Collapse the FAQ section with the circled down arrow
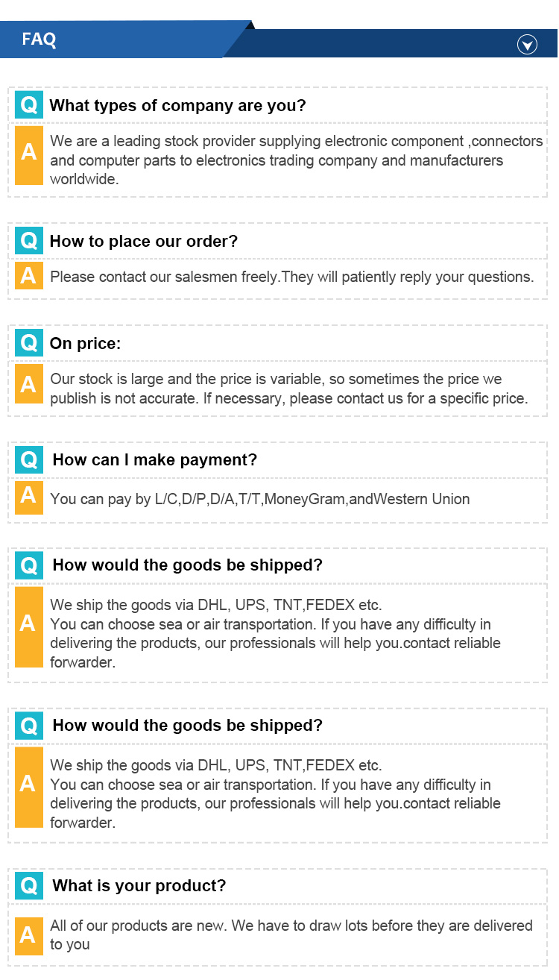The height and width of the screenshot is (980, 559). (527, 45)
